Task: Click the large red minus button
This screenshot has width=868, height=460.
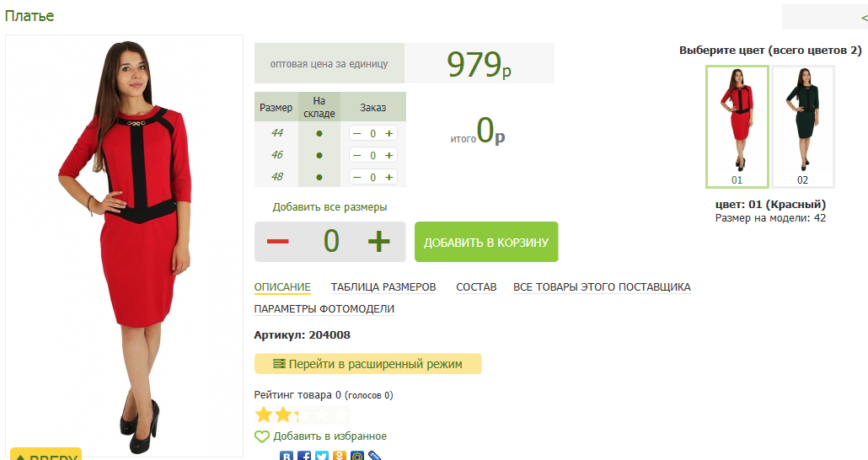Action: (x=277, y=241)
